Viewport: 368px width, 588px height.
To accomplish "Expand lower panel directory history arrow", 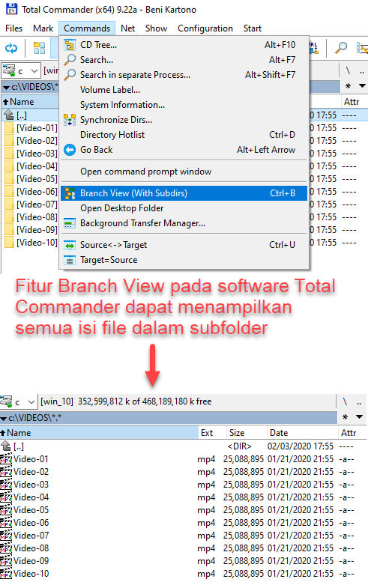I will tap(359, 417).
